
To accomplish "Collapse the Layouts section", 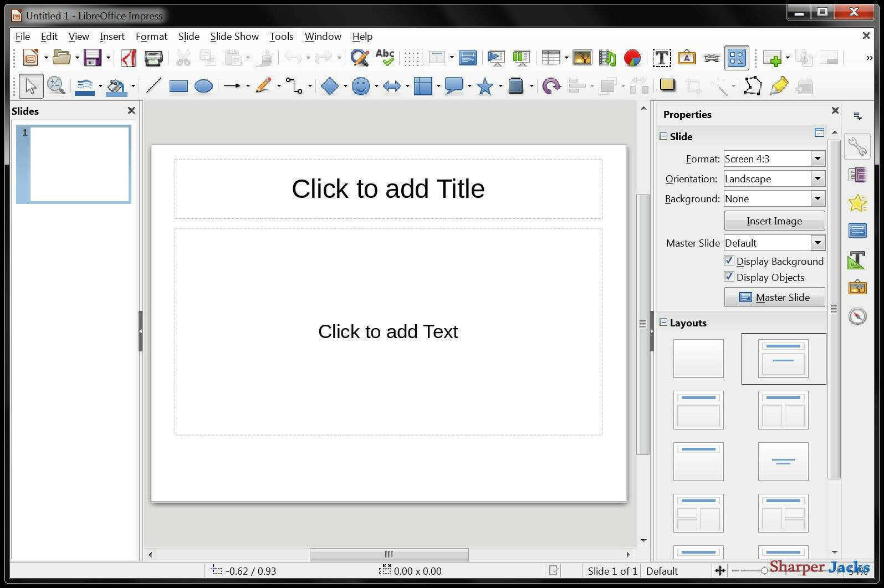I will coord(663,322).
